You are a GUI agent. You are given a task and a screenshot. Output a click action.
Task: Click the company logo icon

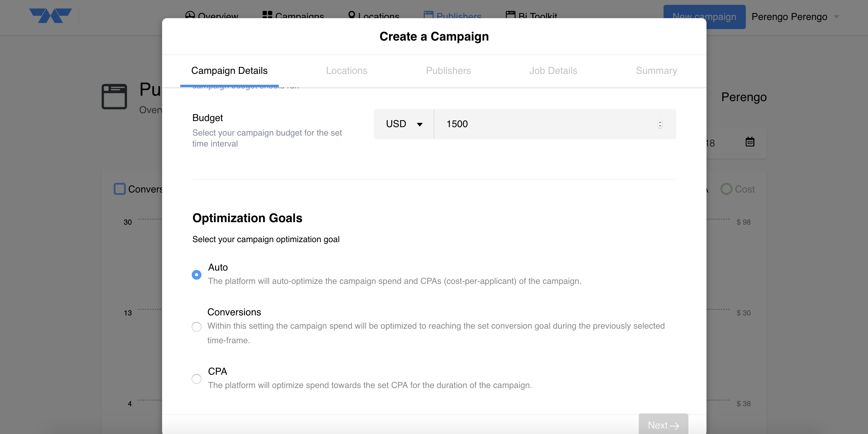tap(50, 16)
